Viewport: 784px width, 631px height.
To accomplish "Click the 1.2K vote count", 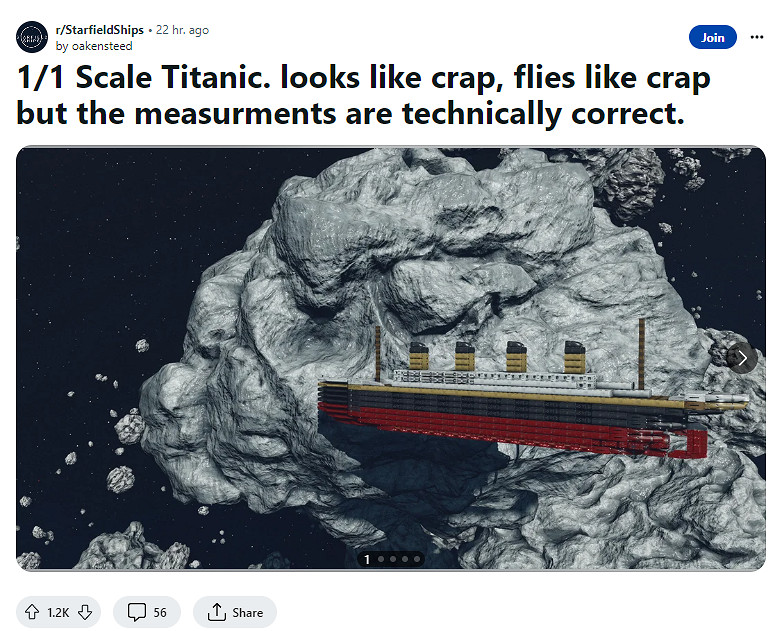I will click(x=58, y=612).
